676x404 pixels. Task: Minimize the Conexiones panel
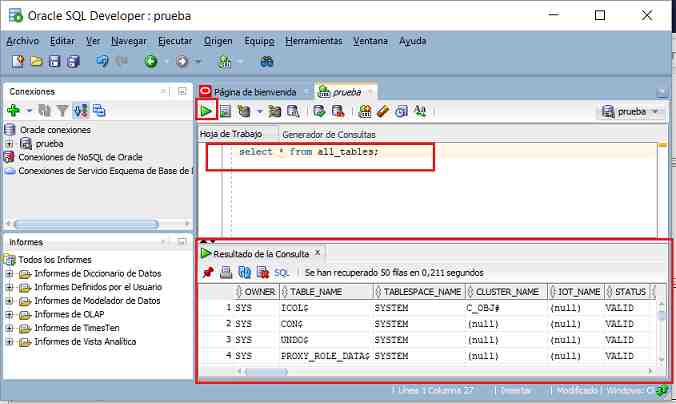(x=182, y=91)
